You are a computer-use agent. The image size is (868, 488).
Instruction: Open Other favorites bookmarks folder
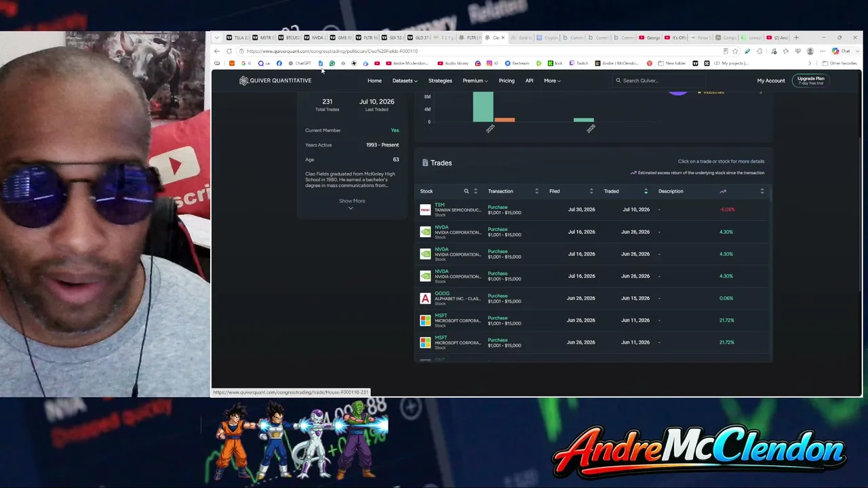840,64
